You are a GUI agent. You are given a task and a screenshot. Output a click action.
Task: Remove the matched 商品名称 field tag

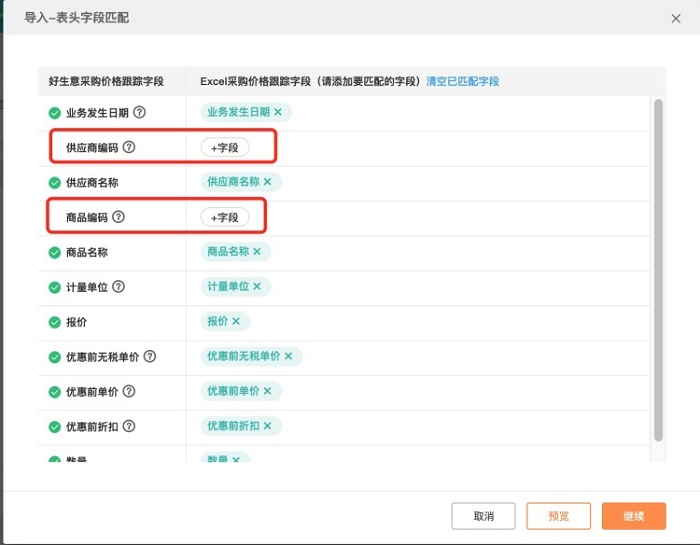[257, 251]
